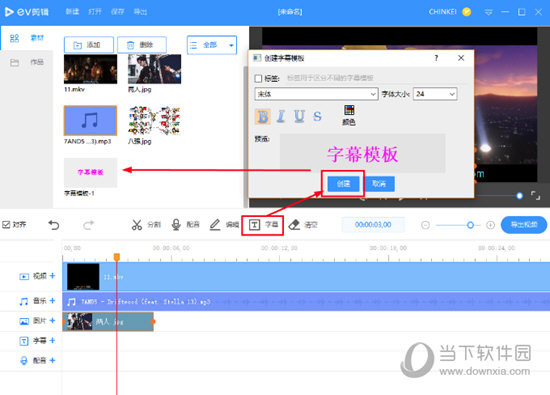The width and height of the screenshot is (550, 395).
Task: Click the 图片 track picture icon
Action: [24, 321]
